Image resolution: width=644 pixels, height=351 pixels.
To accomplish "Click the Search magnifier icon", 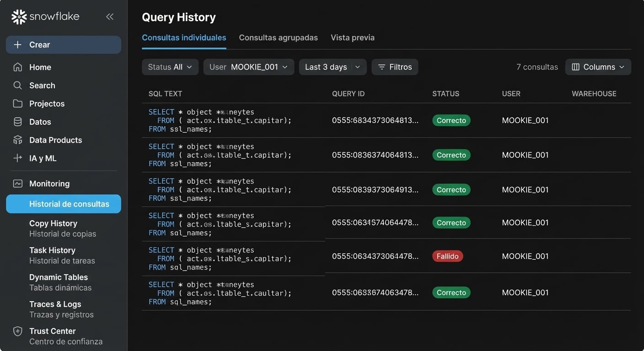I will tap(18, 85).
